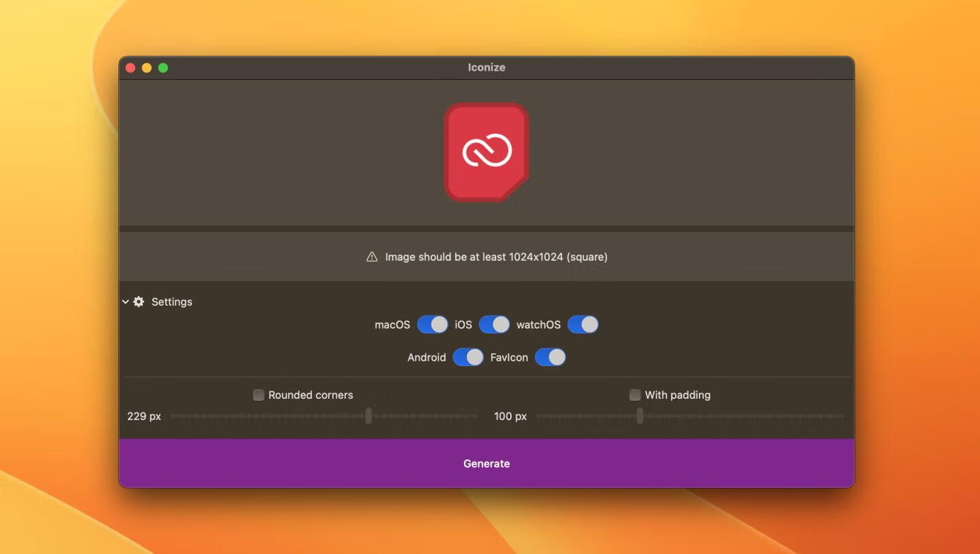Click the watchOS label
The width and height of the screenshot is (980, 554).
click(x=538, y=325)
